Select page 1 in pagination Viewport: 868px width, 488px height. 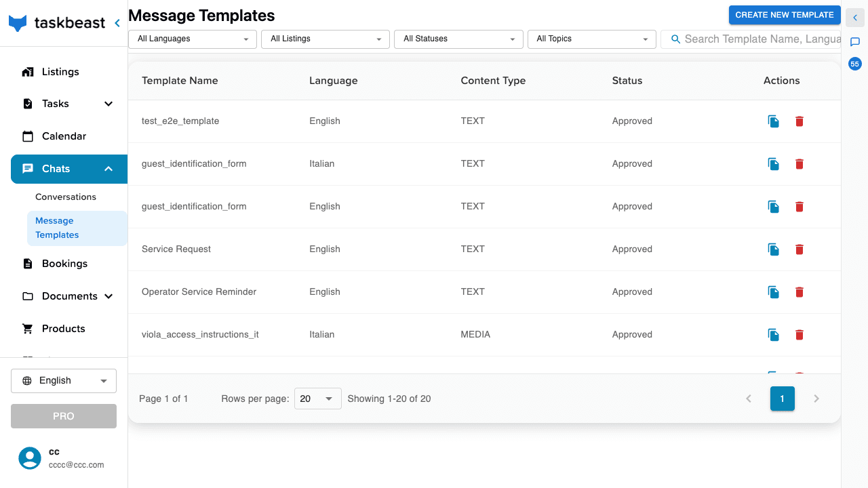(783, 399)
